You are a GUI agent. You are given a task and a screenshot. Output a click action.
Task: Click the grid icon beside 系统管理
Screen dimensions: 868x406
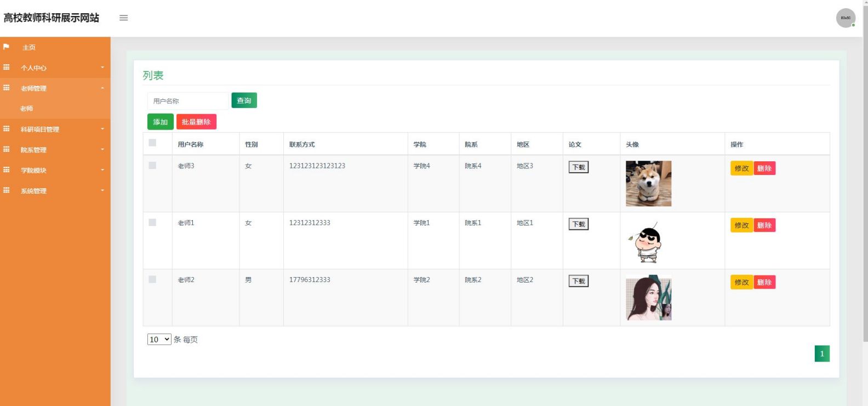7,190
